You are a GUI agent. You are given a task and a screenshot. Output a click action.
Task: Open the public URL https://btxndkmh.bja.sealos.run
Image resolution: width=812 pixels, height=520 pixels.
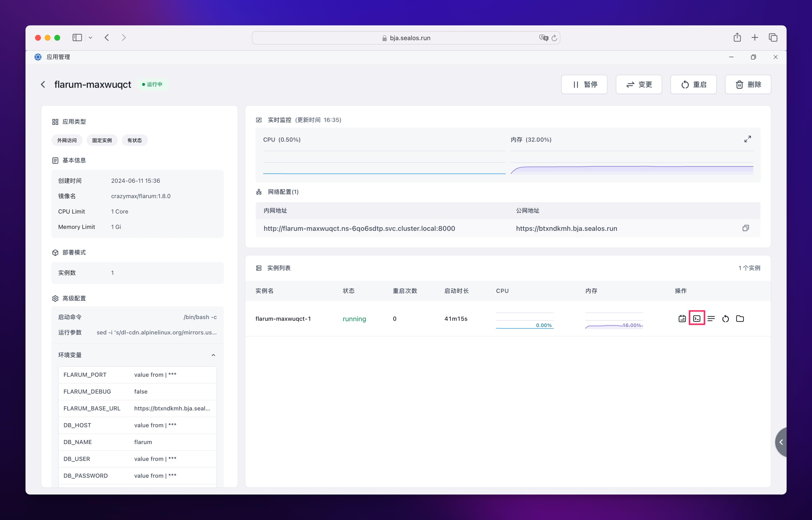point(566,228)
